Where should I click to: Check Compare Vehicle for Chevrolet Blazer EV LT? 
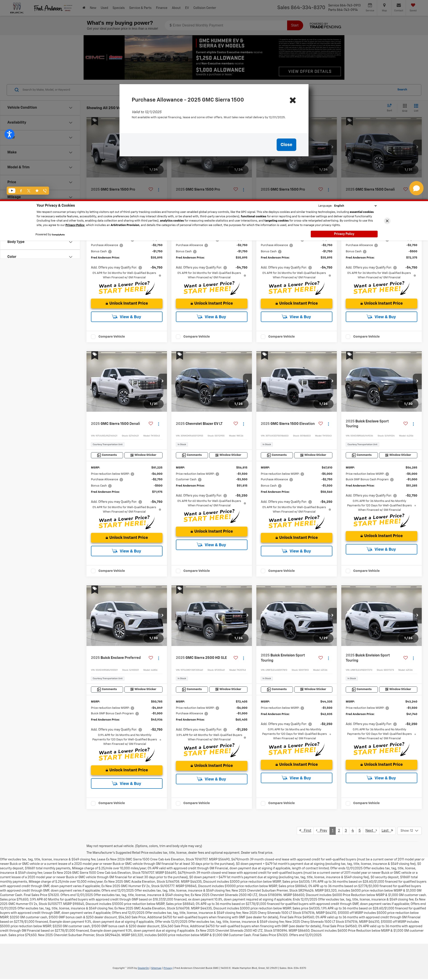click(178, 571)
